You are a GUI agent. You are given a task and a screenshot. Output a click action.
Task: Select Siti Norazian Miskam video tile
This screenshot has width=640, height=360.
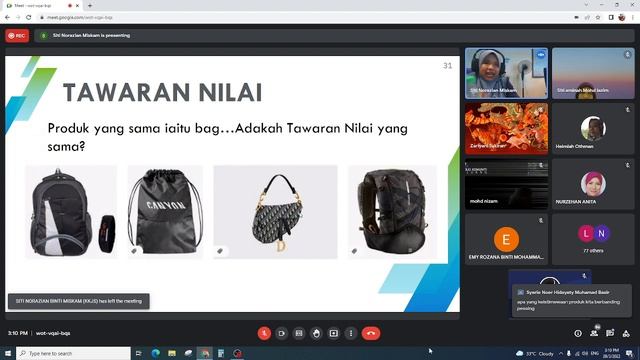click(506, 73)
